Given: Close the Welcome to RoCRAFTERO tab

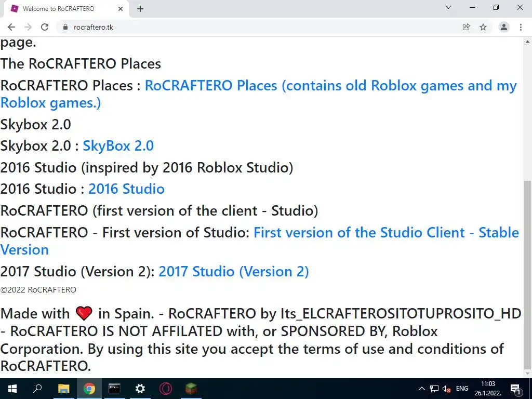Looking at the screenshot, I should pyautogui.click(x=121, y=9).
